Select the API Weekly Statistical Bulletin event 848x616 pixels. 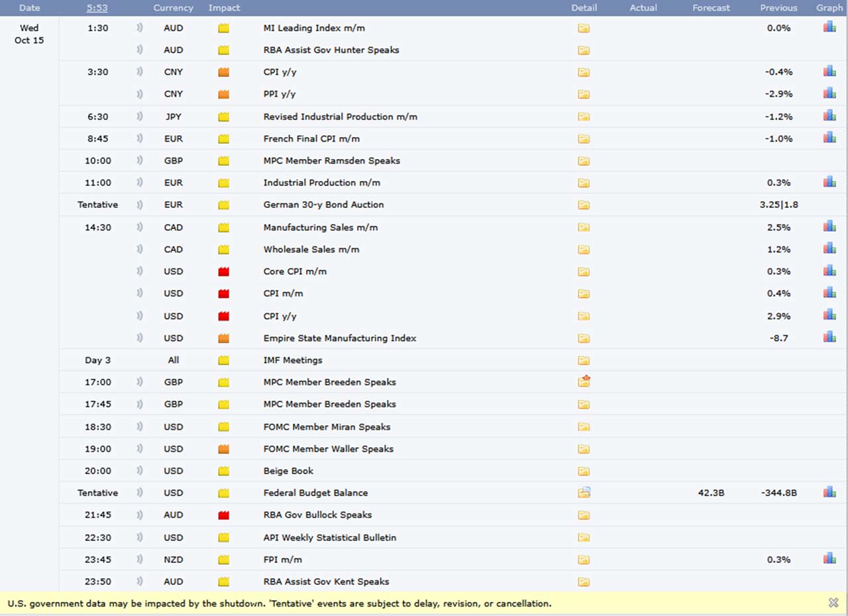pos(329,537)
